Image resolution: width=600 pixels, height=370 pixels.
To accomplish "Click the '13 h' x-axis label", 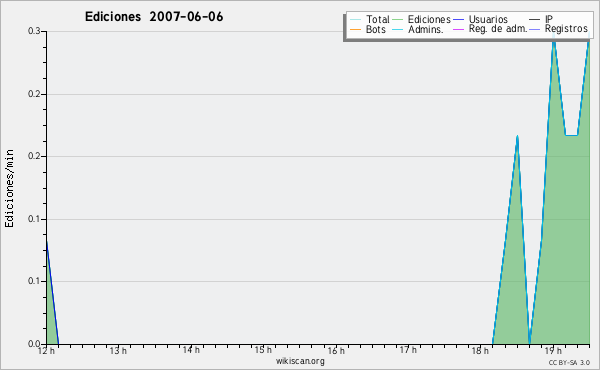I will pos(118,350).
